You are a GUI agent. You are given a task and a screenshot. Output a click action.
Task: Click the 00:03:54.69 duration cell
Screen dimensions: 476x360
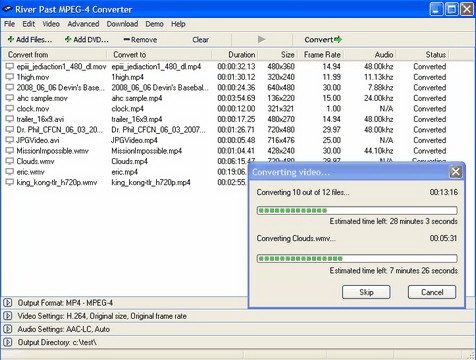pyautogui.click(x=236, y=98)
